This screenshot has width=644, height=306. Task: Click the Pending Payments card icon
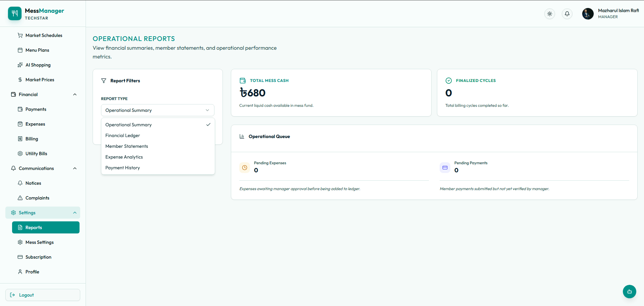445,168
